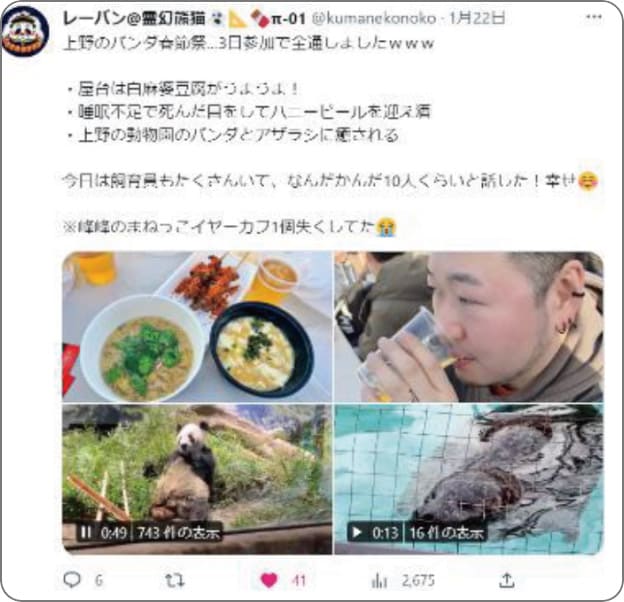
Task: Click the 743 views label on panda video
Action: 179,532
